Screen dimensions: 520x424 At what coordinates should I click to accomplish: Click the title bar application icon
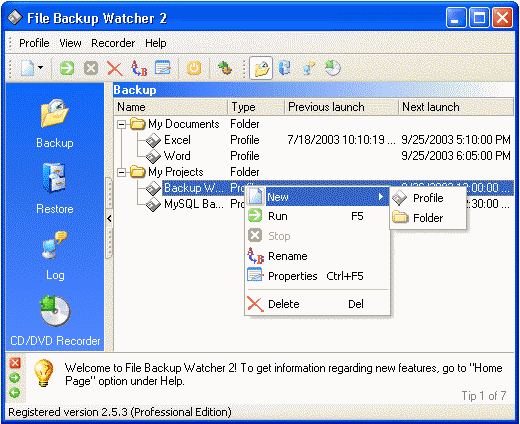point(15,17)
